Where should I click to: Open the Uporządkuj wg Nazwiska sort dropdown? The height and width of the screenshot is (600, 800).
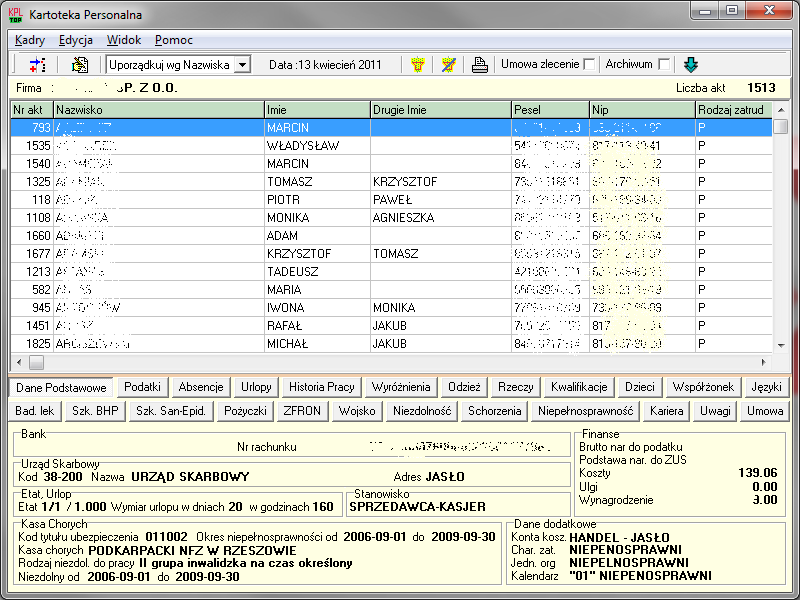click(x=243, y=65)
